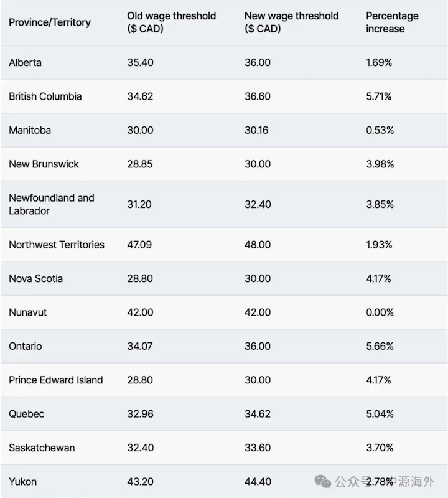
Task: Select the New Brunswick row label
Action: point(44,164)
